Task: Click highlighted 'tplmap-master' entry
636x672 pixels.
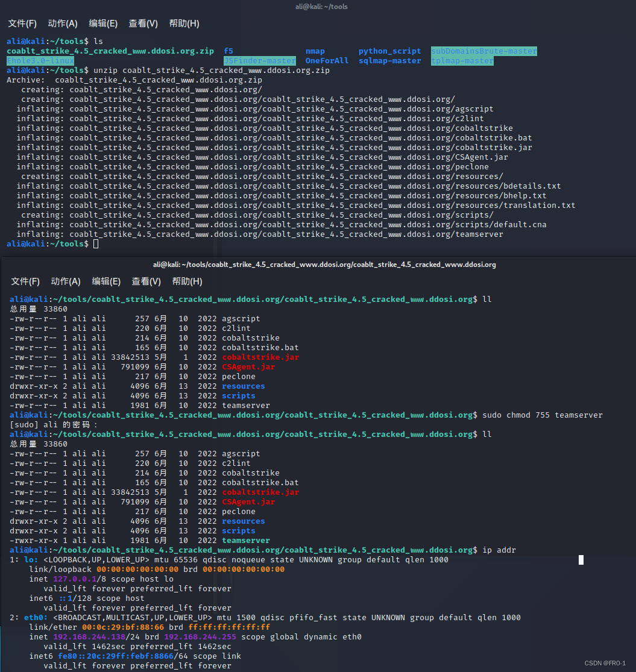Action: point(462,61)
